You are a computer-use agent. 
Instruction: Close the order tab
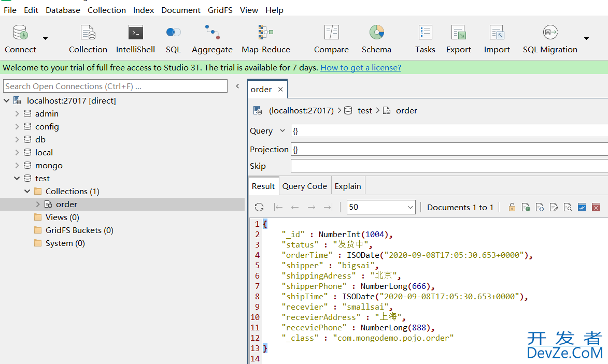click(280, 90)
